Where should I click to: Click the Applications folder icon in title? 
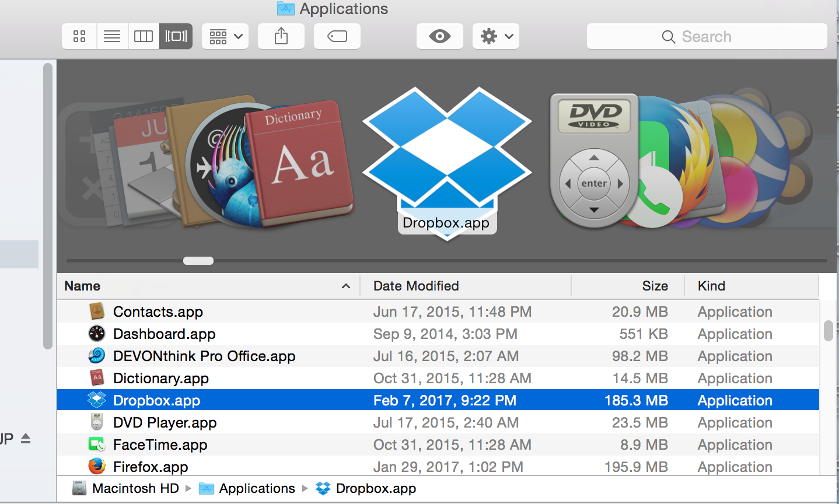point(285,8)
